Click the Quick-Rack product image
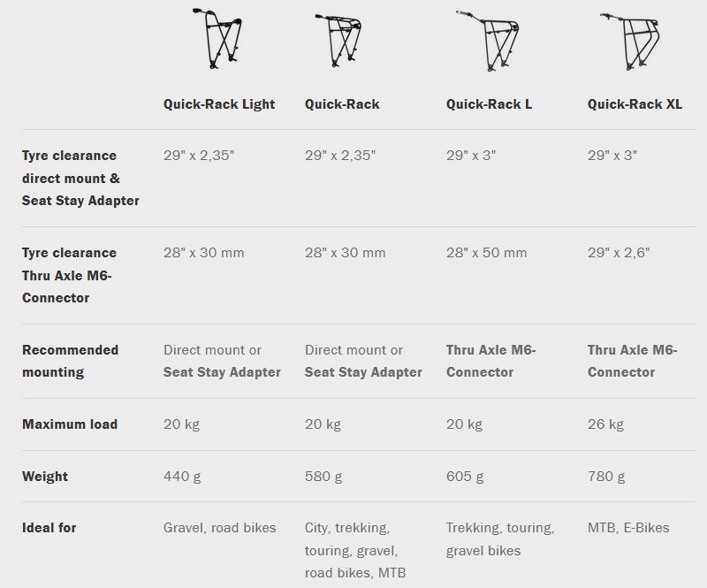Image resolution: width=707 pixels, height=588 pixels. tap(338, 40)
